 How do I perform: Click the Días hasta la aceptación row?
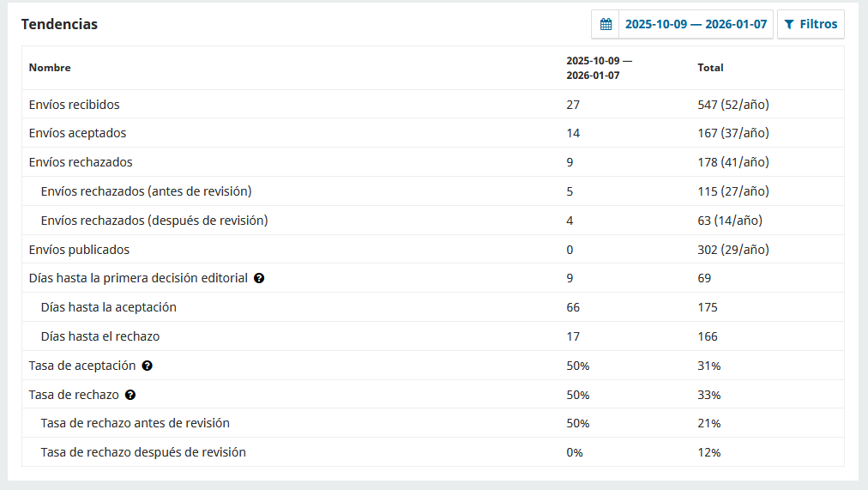point(108,307)
